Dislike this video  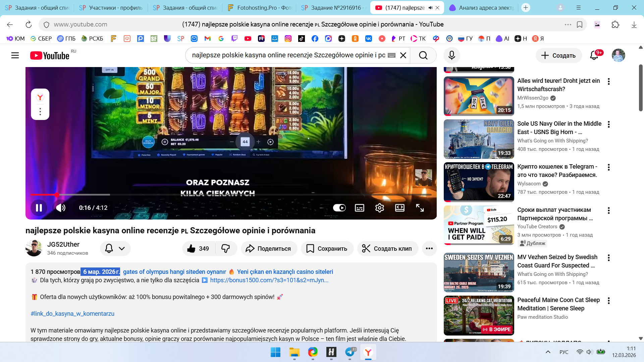pyautogui.click(x=225, y=248)
